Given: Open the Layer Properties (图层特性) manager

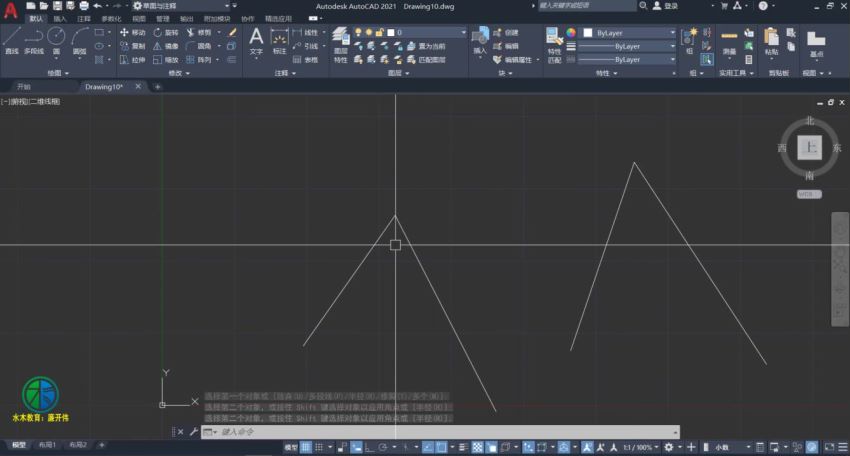Looking at the screenshot, I should [x=340, y=46].
